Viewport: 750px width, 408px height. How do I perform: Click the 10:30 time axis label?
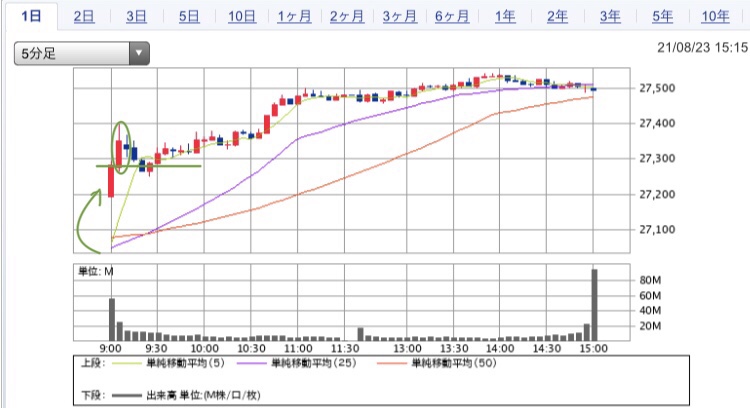pyautogui.click(x=251, y=348)
